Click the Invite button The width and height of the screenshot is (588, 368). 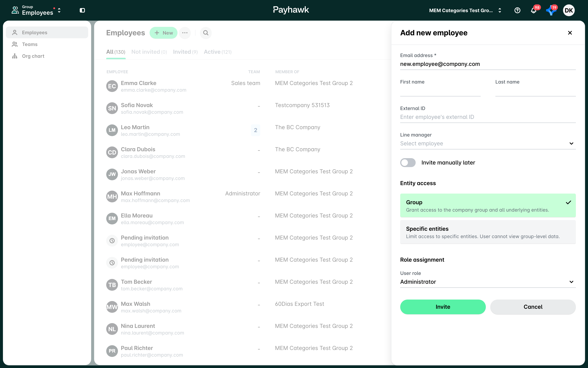coord(443,307)
